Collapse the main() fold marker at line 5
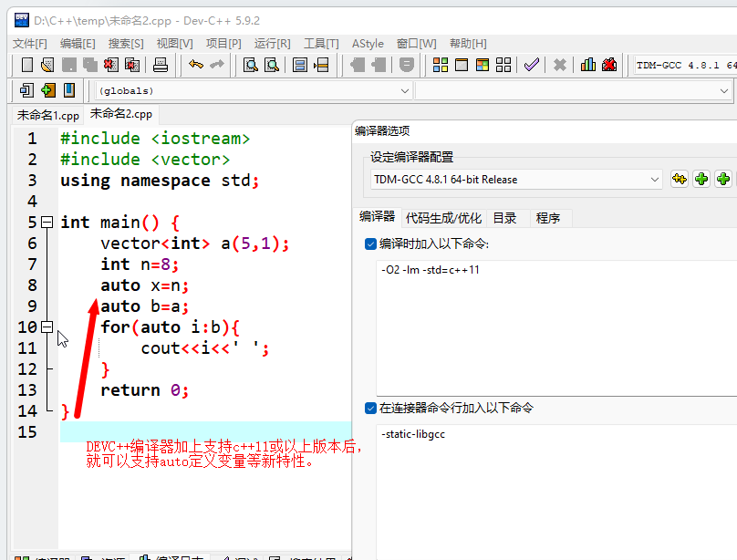737x560 pixels. (x=47, y=223)
